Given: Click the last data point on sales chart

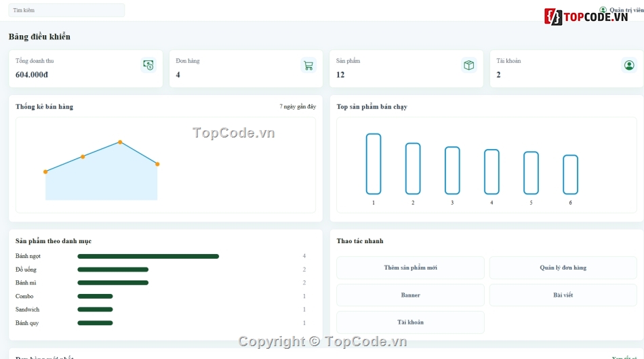Looking at the screenshot, I should [157, 164].
